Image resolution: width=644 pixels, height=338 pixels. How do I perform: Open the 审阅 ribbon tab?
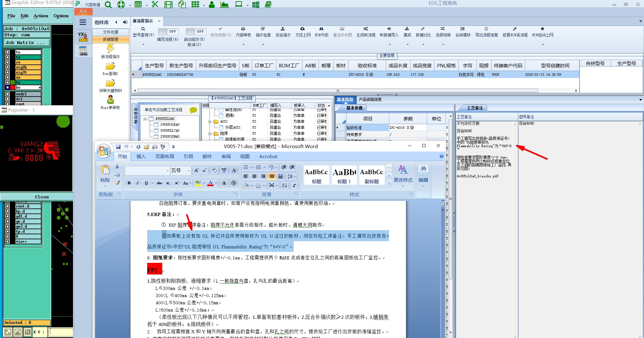[226, 156]
